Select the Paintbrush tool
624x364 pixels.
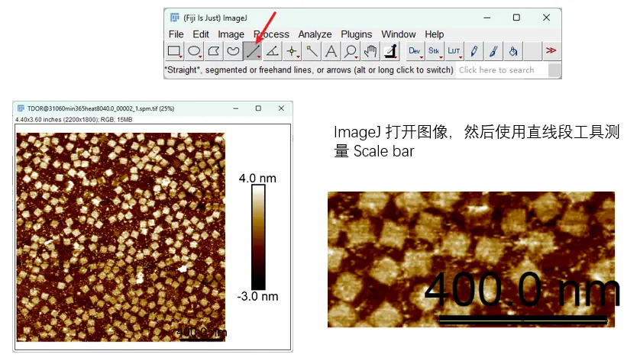click(493, 51)
